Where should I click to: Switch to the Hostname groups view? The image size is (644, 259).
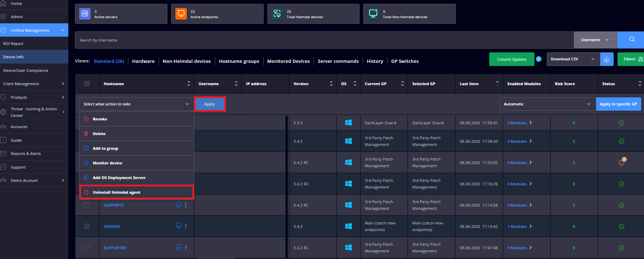pos(239,61)
